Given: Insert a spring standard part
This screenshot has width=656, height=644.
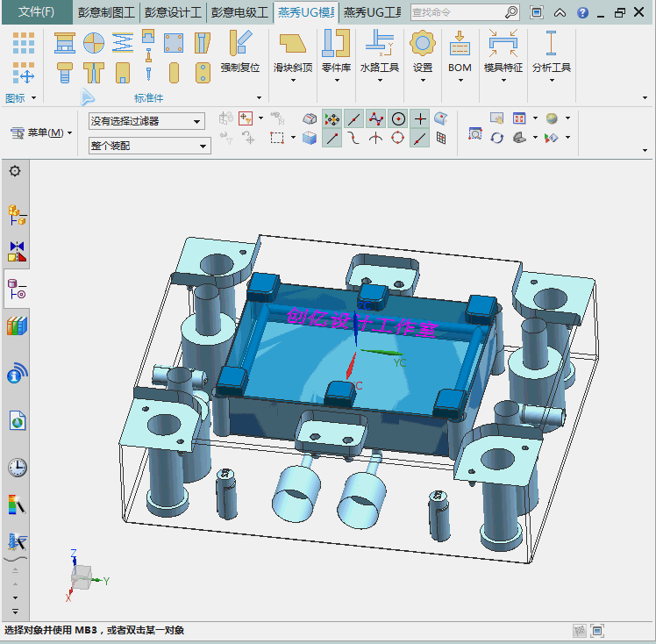Looking at the screenshot, I should coord(123,43).
